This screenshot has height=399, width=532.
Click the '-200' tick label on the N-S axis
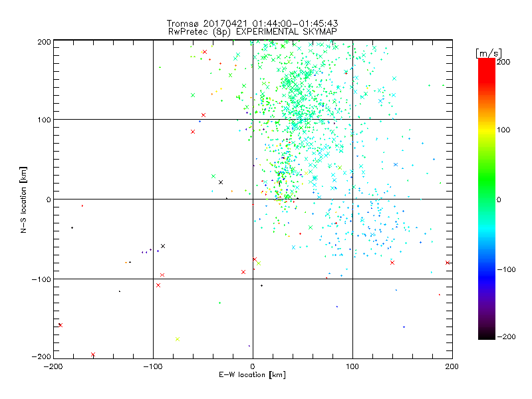click(41, 356)
